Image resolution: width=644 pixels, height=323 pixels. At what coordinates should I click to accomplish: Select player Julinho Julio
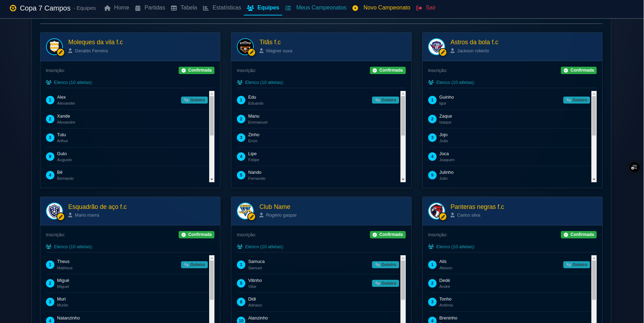[x=510, y=175]
